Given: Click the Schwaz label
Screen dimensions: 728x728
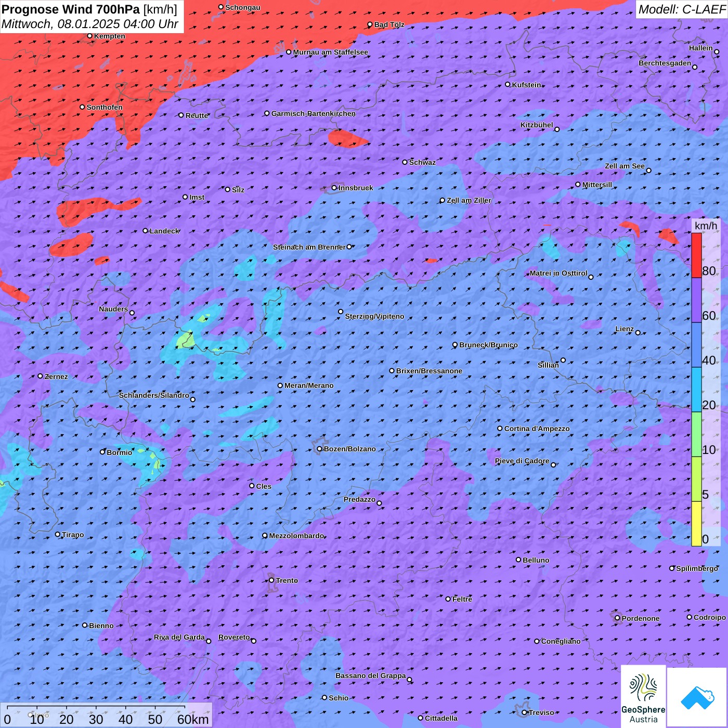Looking at the screenshot, I should pos(423,162).
